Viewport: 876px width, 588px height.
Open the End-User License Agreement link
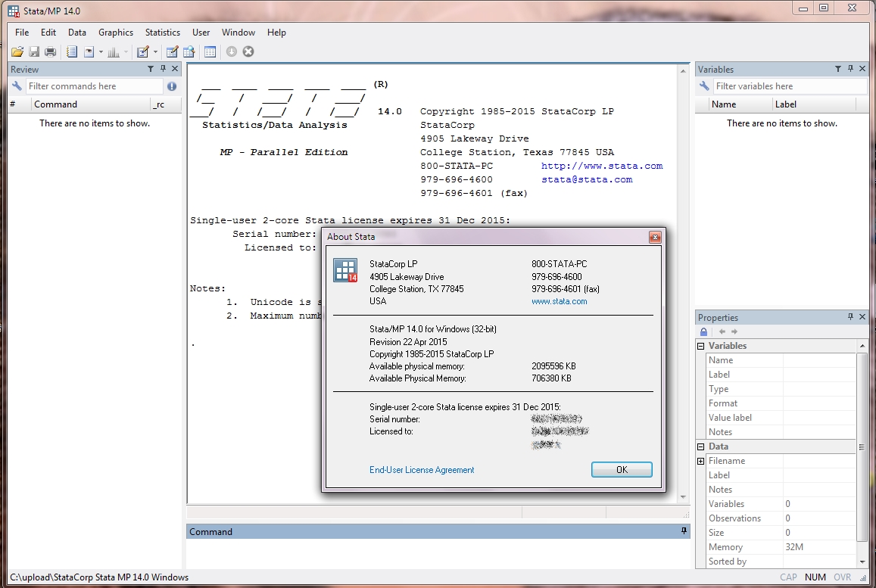422,470
